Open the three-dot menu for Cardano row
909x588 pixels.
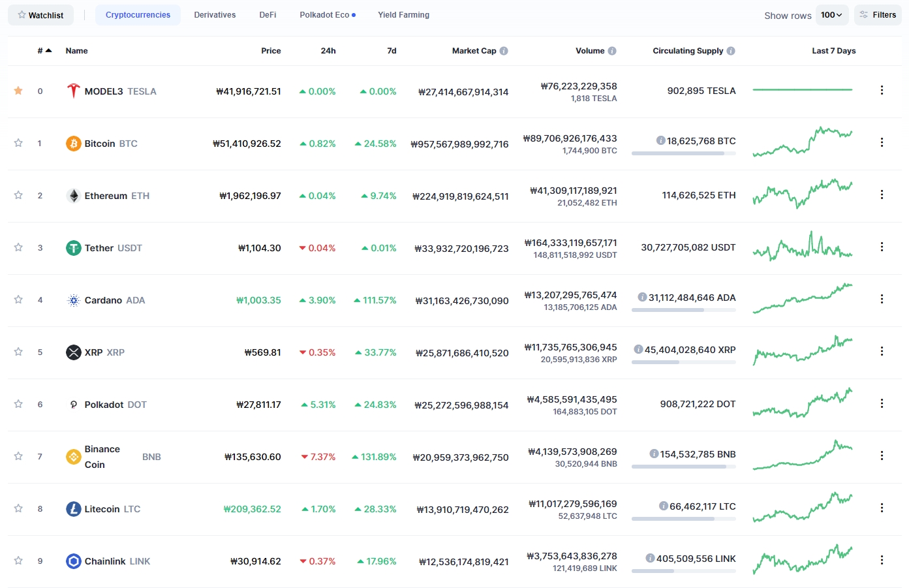coord(882,299)
